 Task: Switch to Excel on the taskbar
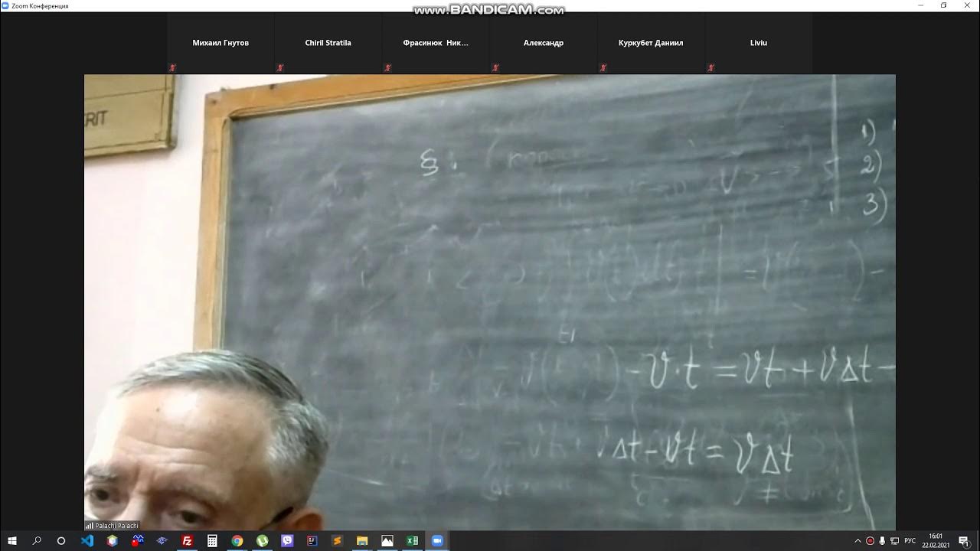coord(412,541)
